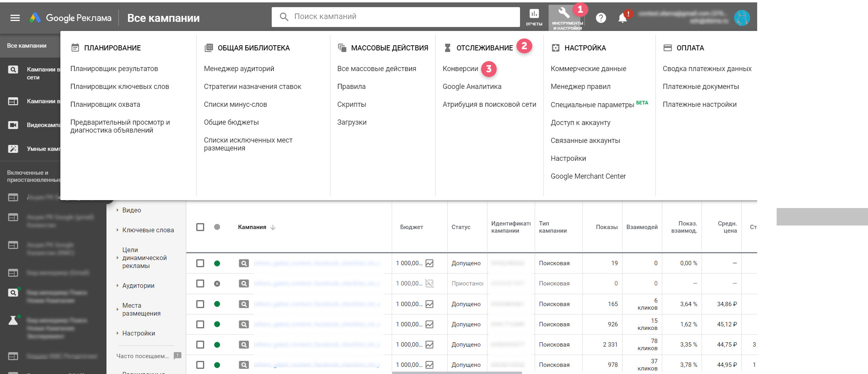This screenshot has width=868, height=374.
Task: Open Google Merchant Center link
Action: point(588,176)
